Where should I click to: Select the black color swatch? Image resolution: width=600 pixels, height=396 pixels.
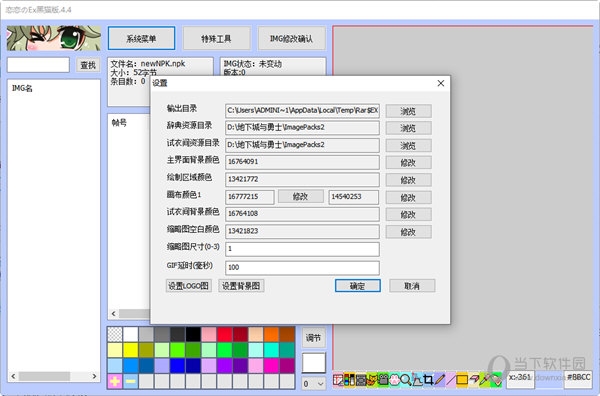(x=193, y=334)
